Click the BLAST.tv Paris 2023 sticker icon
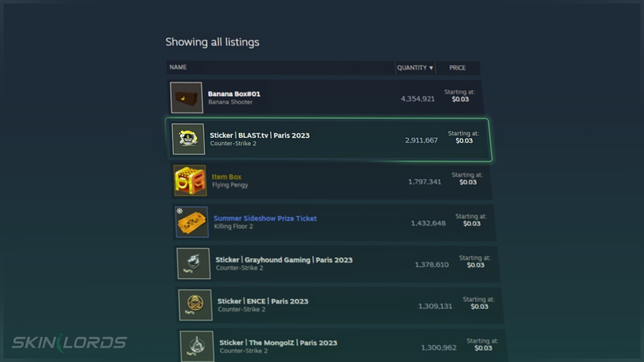The height and width of the screenshot is (362, 644). (x=188, y=139)
